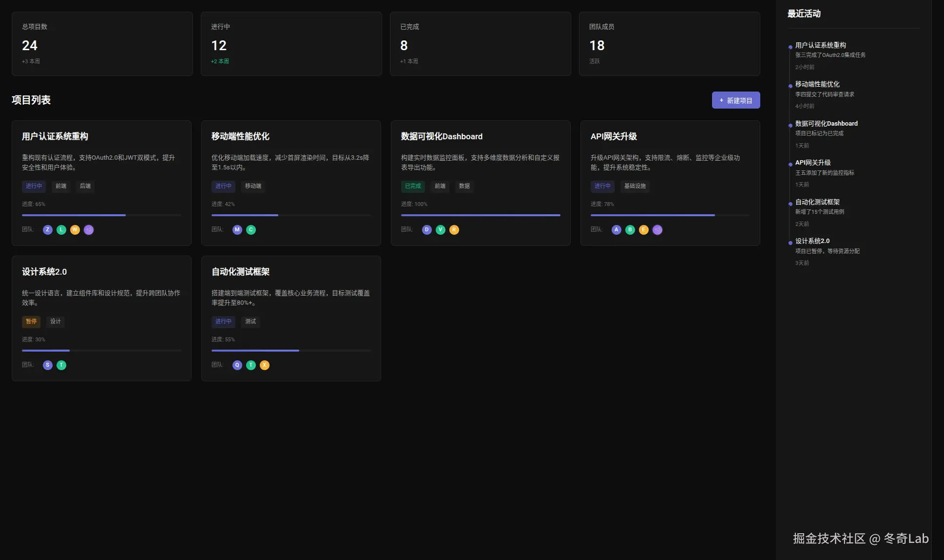
Task: Toggle the 已完成 badge on 数据可视化Dashboard
Action: click(x=412, y=186)
